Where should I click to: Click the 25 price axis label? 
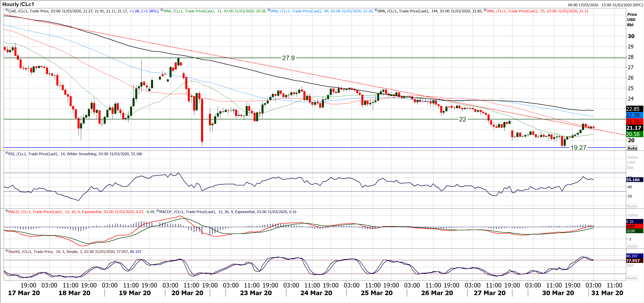[x=631, y=88]
